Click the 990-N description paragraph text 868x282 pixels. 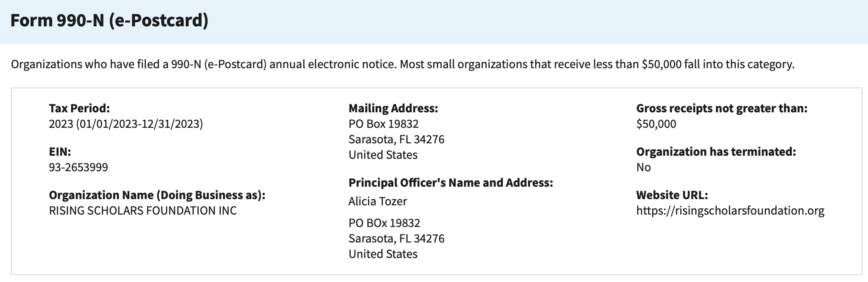click(403, 64)
